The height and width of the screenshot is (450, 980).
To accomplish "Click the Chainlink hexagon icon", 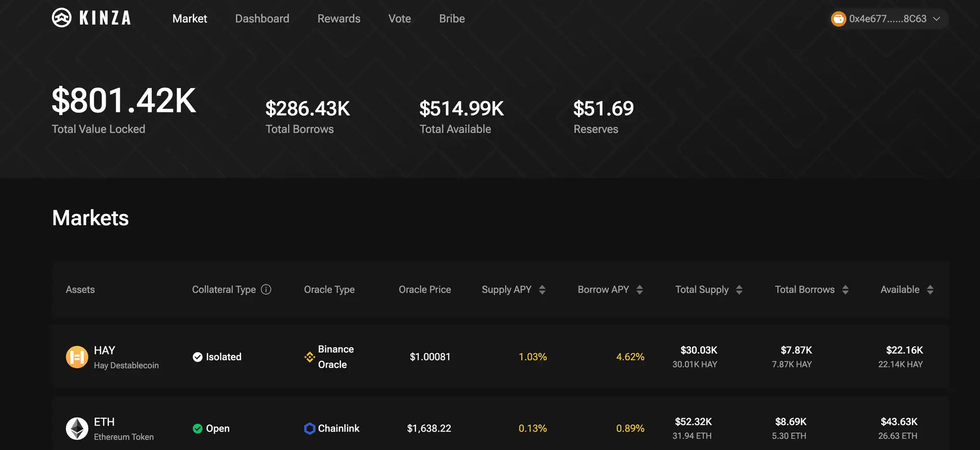I will tap(309, 429).
